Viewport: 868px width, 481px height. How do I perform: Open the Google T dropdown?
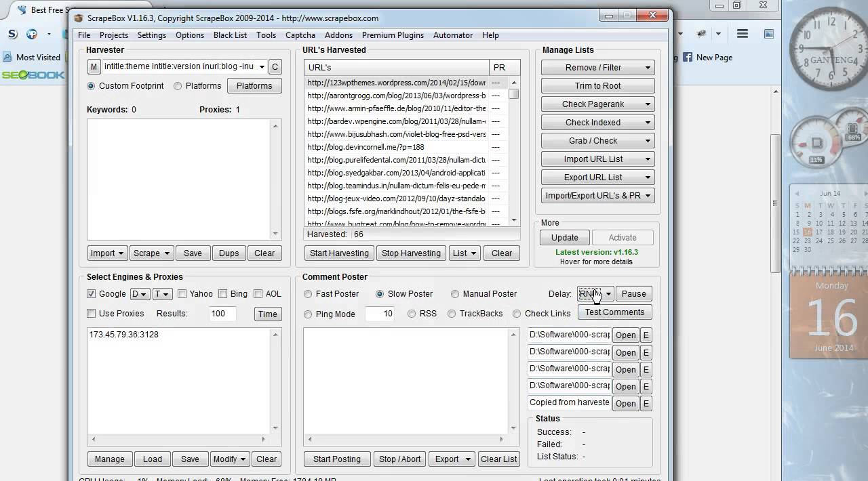coord(162,294)
